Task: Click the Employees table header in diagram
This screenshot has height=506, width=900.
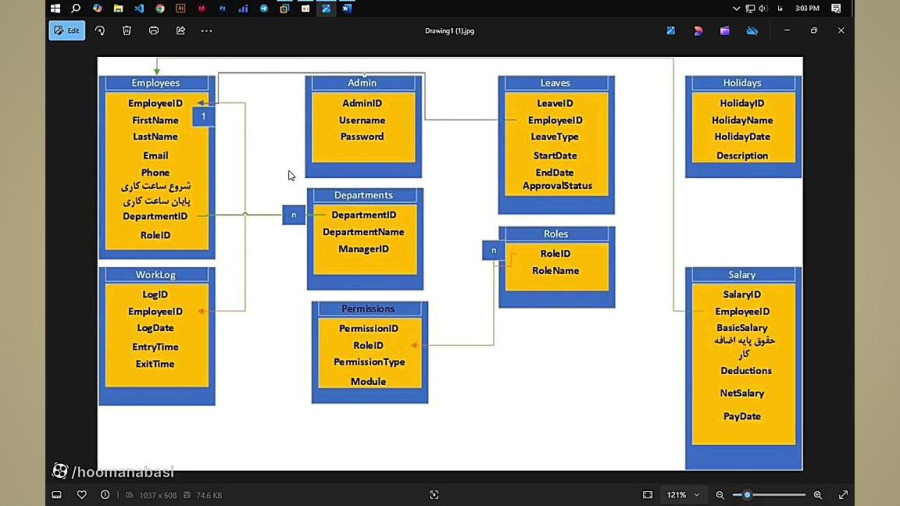Action: pyautogui.click(x=156, y=83)
